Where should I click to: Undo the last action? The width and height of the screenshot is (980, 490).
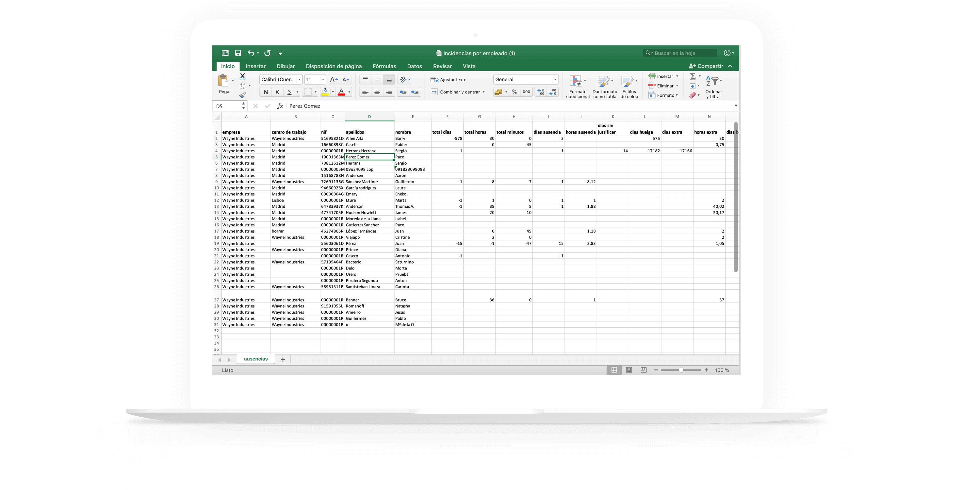tap(251, 53)
